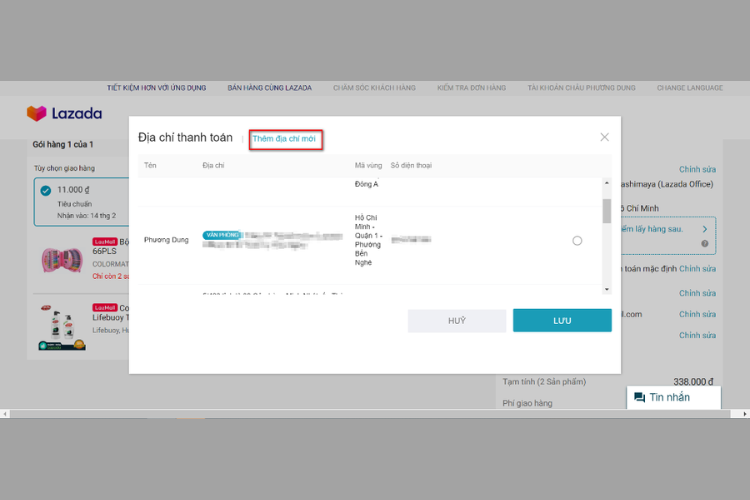Viewport: 750px width, 500px height.
Task: Click the Hồ Chí Minh Quận 1 region cell
Action: [368, 240]
